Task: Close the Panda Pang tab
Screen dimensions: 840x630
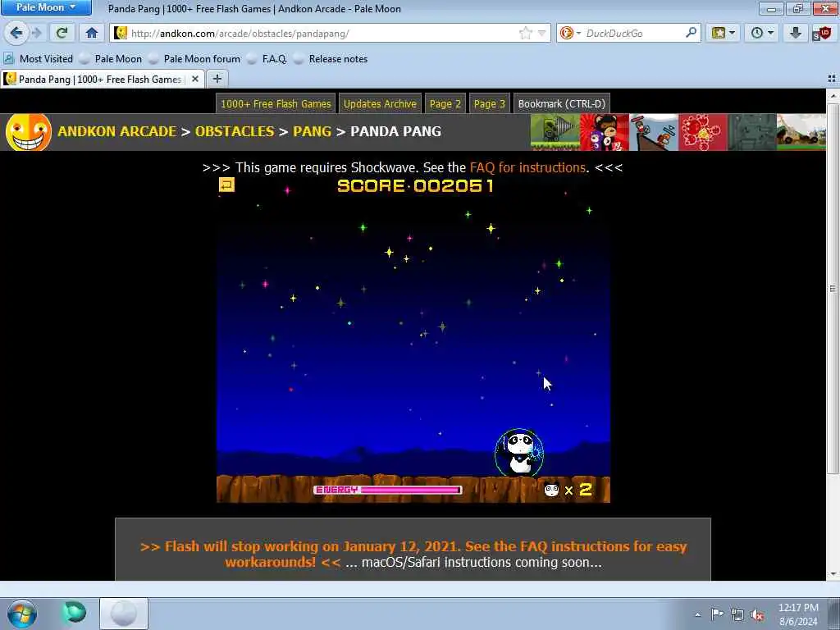Action: coord(195,79)
